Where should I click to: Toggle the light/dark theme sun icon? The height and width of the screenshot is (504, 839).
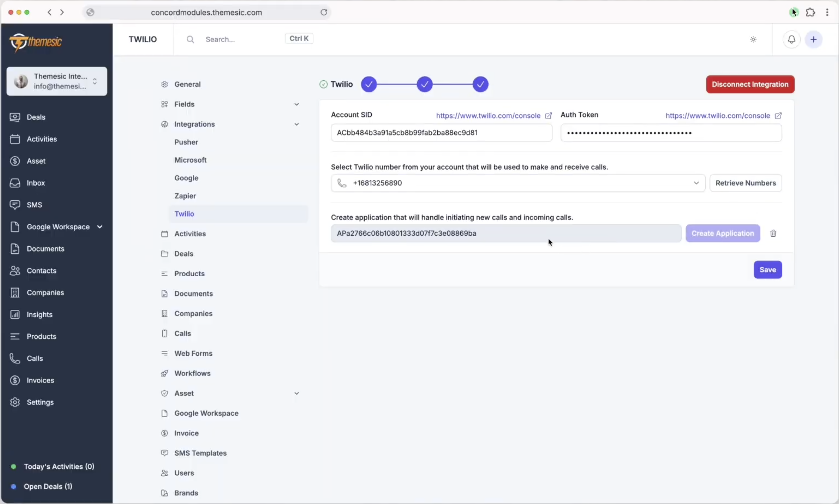point(753,39)
